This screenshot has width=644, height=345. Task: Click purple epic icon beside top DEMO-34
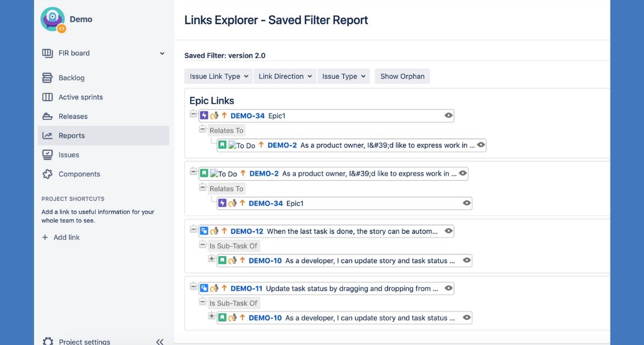click(x=204, y=116)
